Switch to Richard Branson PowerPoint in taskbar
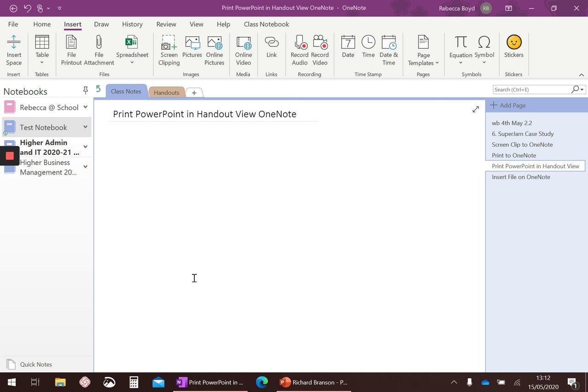The image size is (588, 392). [314, 382]
